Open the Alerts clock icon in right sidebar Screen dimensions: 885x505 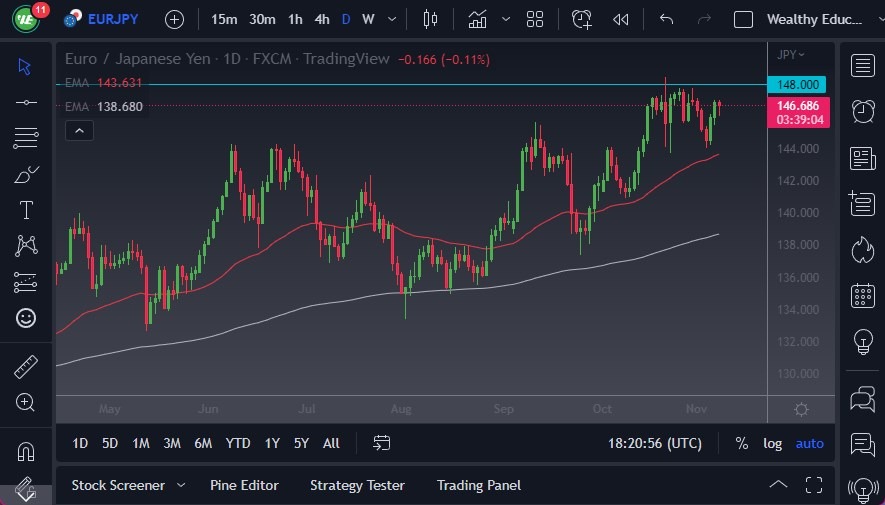click(x=862, y=111)
